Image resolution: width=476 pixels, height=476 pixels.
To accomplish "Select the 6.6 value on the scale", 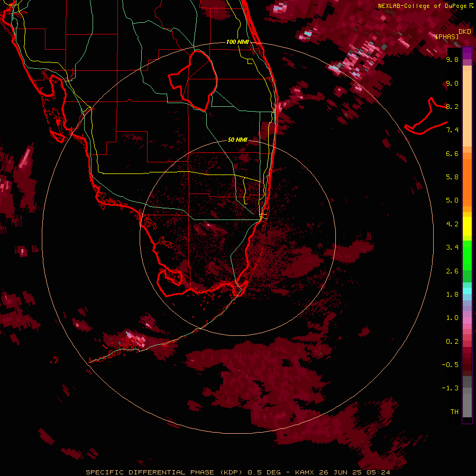I will point(452,153).
